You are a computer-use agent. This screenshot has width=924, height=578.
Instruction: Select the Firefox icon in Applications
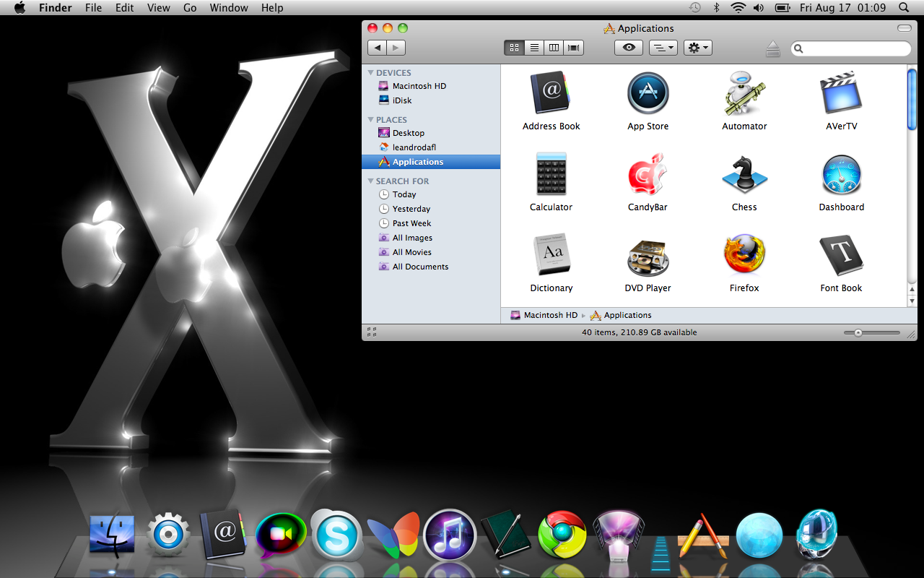pyautogui.click(x=744, y=255)
